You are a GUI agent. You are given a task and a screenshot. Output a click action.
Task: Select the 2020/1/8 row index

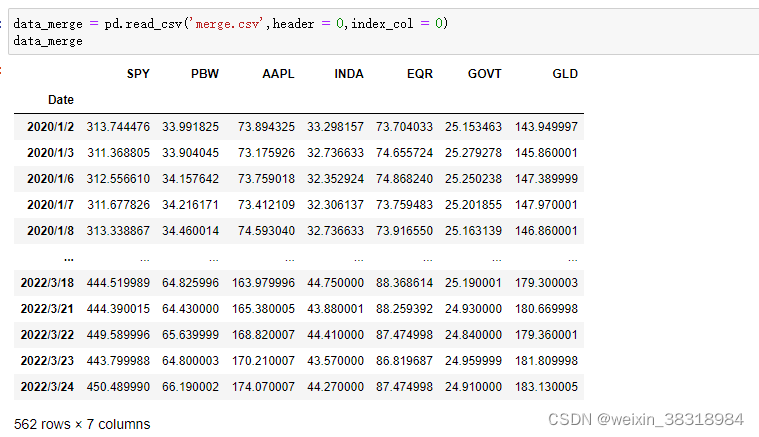[x=50, y=231]
